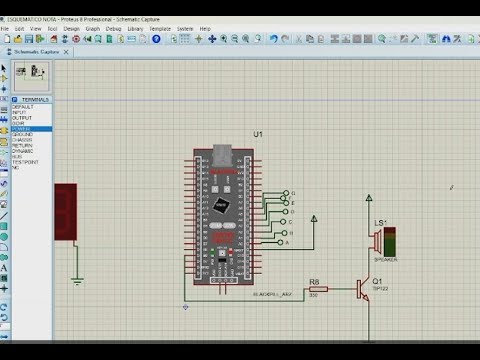Select the Text script 'A' tool

pyautogui.click(x=4, y=268)
